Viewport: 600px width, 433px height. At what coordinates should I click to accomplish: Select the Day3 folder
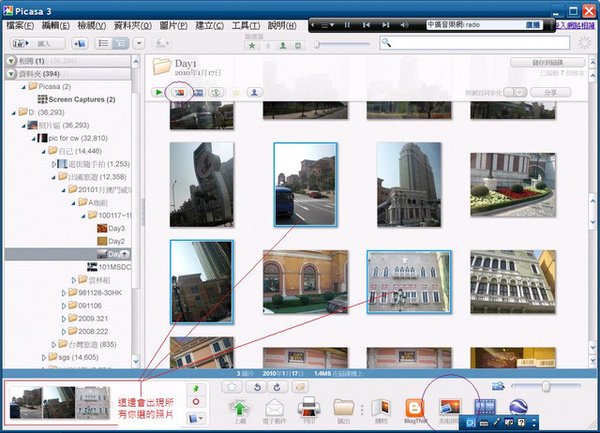(x=111, y=228)
